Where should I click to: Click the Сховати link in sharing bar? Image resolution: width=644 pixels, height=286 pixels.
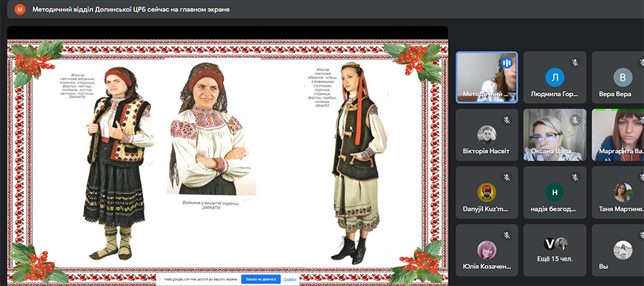point(290,280)
